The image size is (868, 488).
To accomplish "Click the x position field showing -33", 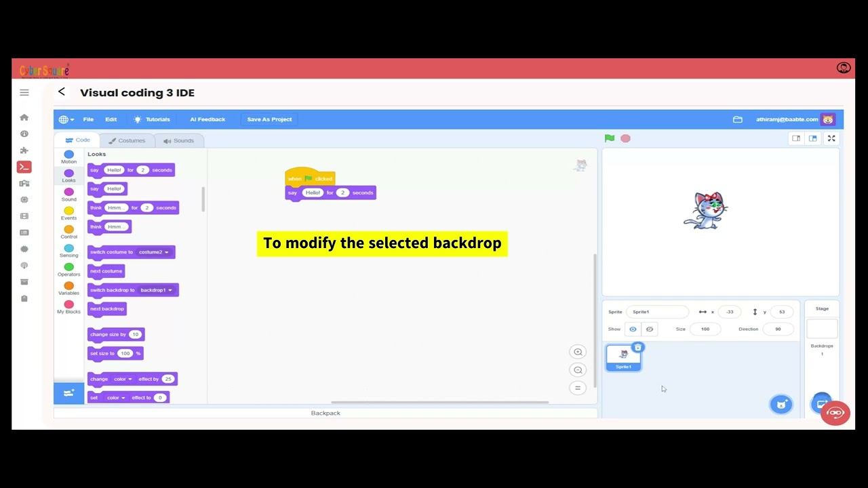I will coord(730,312).
